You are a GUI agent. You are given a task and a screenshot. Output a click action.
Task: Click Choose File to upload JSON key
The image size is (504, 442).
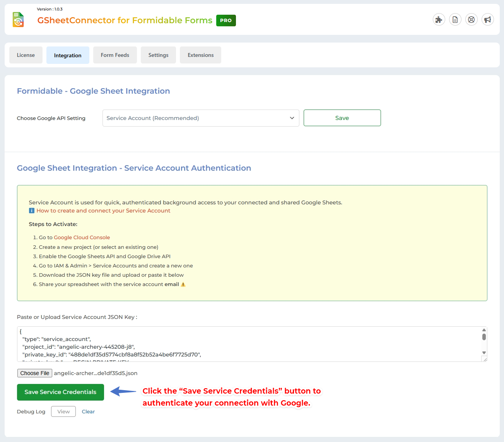coord(34,373)
